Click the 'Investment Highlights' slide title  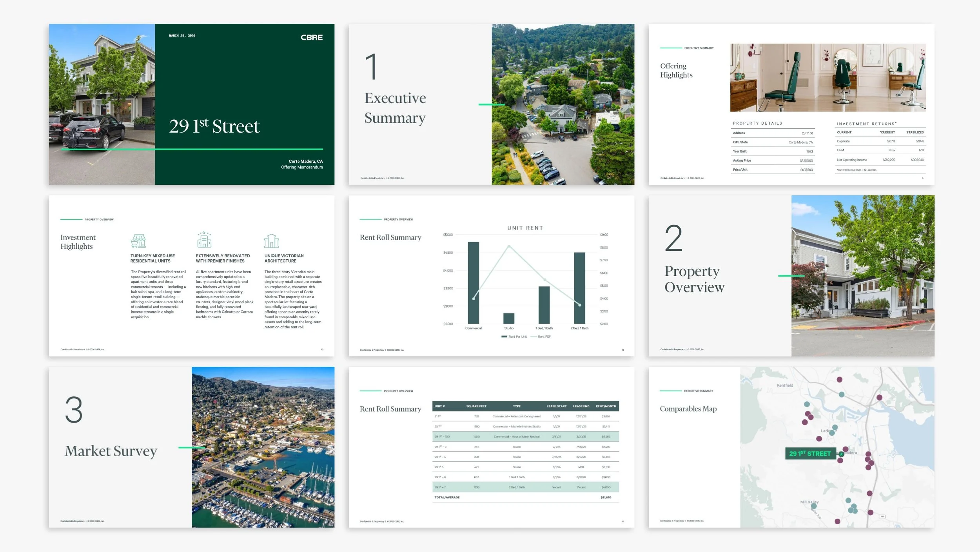(x=78, y=242)
